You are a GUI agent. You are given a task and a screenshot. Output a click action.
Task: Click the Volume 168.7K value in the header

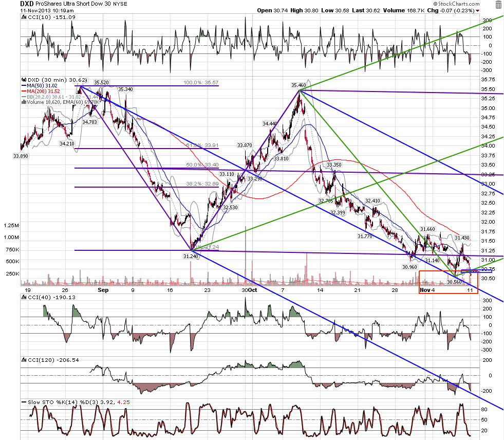404,10
